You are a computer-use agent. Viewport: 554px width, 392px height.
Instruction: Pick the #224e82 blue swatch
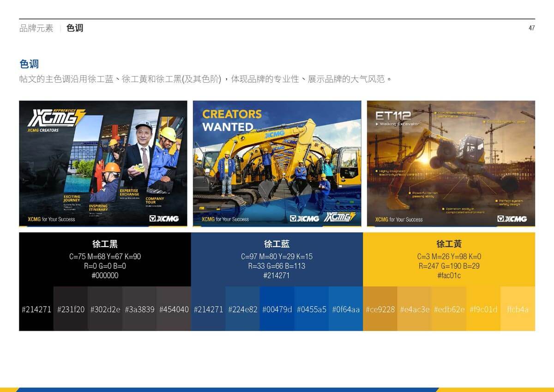[x=242, y=309]
